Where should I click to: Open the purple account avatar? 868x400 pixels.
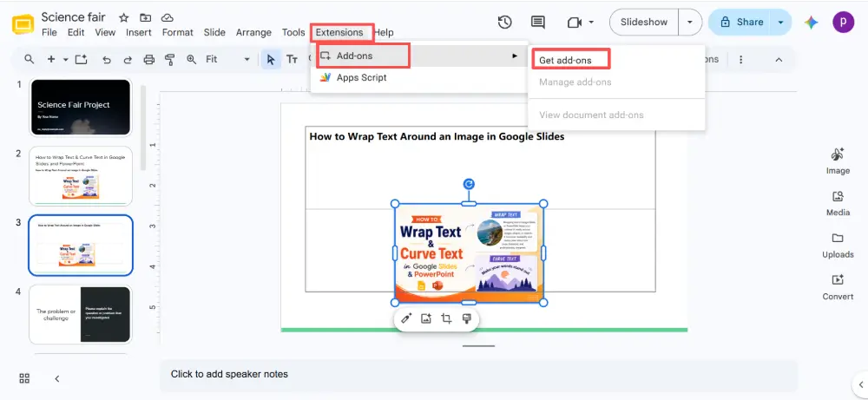(x=843, y=23)
